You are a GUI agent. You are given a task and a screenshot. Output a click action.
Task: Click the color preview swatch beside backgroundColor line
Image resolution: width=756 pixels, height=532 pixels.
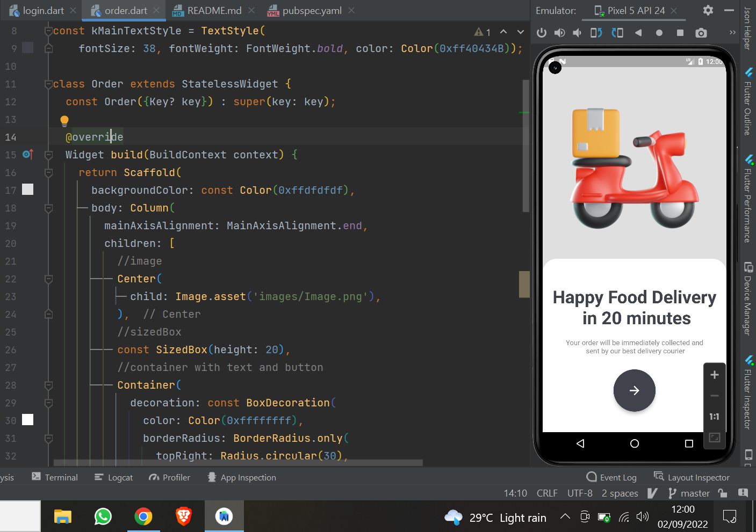27,189
